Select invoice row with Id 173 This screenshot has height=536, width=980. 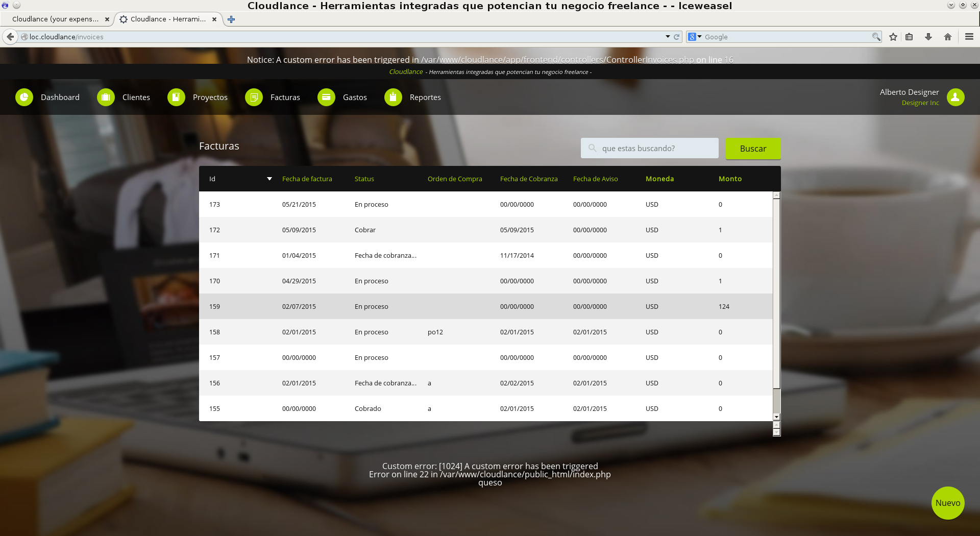[486, 204]
